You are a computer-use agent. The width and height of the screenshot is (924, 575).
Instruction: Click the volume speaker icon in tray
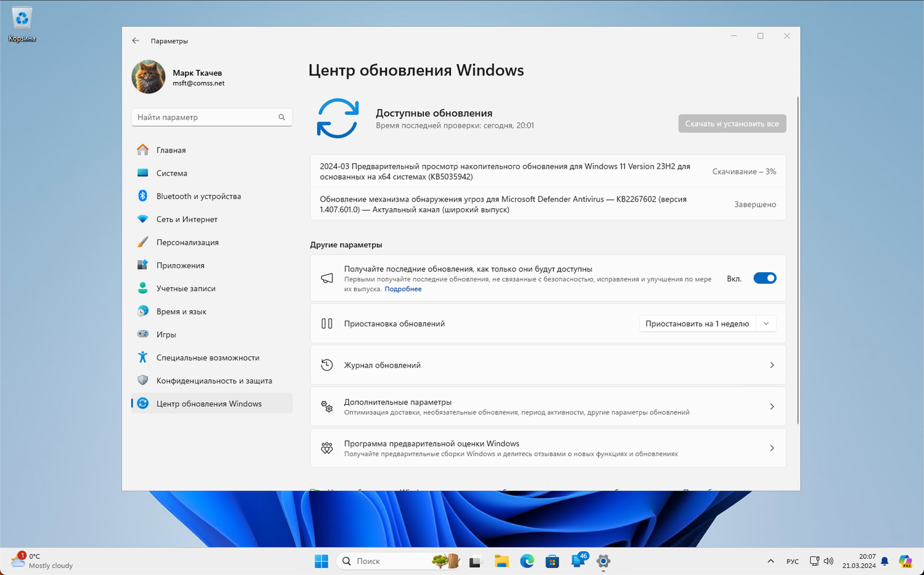coord(829,561)
